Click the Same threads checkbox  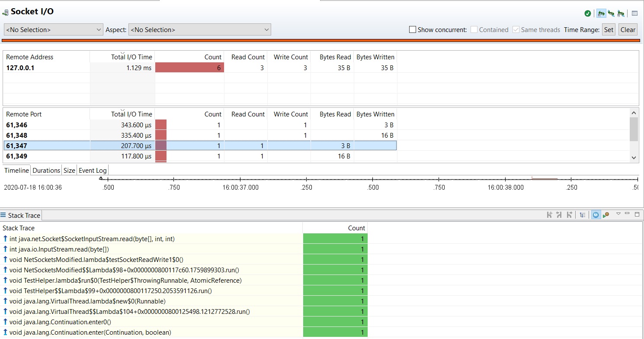516,30
